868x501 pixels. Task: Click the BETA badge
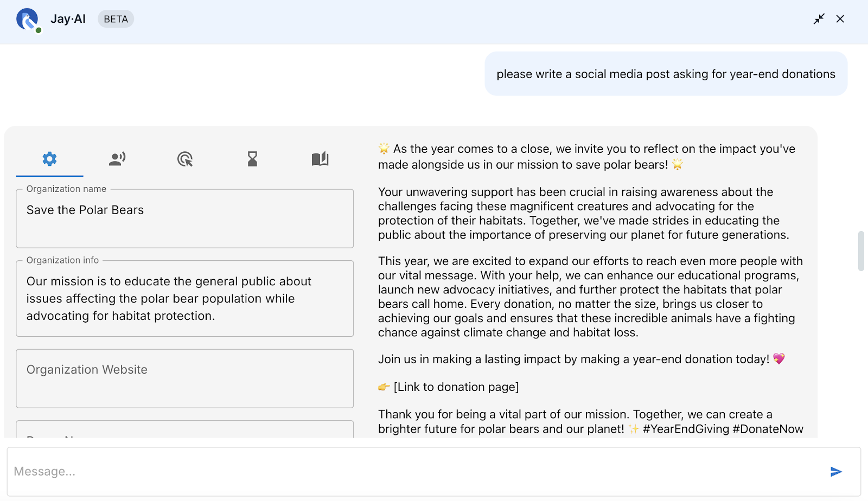[116, 19]
